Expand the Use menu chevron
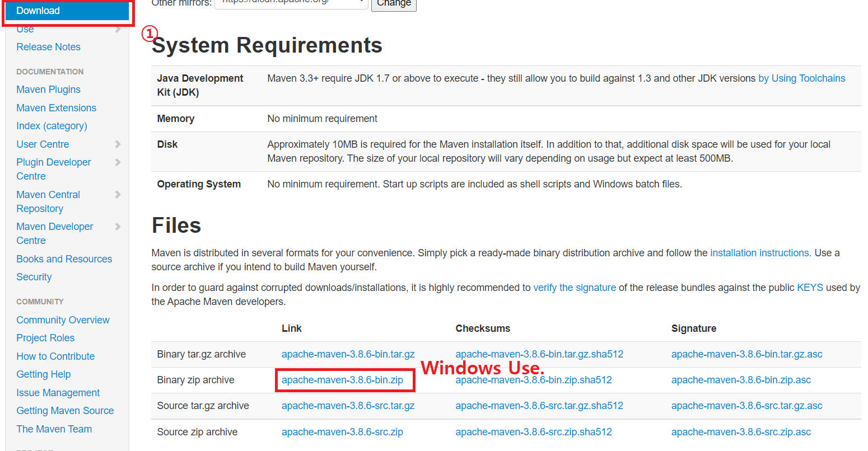The height and width of the screenshot is (451, 868). point(118,29)
